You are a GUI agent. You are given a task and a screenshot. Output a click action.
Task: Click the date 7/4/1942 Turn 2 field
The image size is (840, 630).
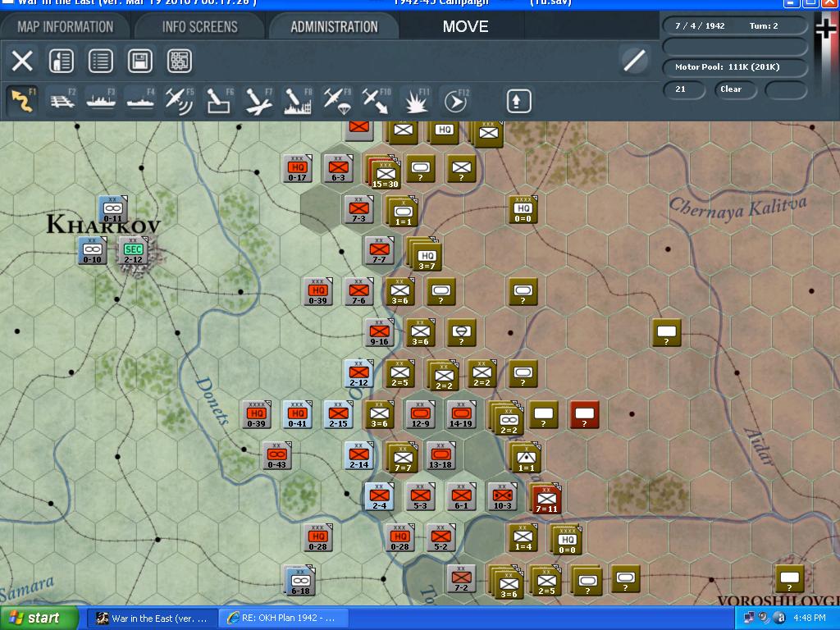735,25
